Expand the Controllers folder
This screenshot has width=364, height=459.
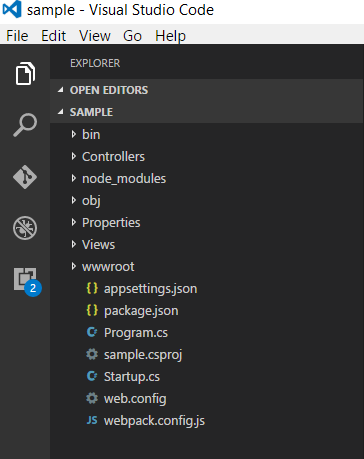pos(207,156)
